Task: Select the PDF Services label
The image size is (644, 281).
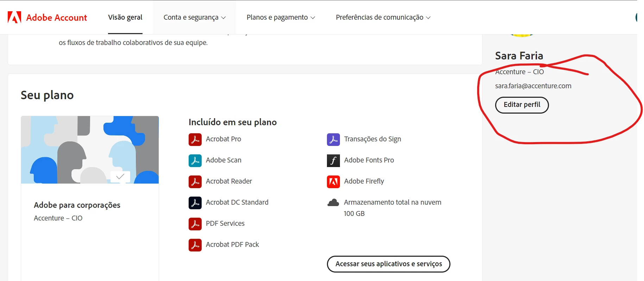Action: coord(225,223)
